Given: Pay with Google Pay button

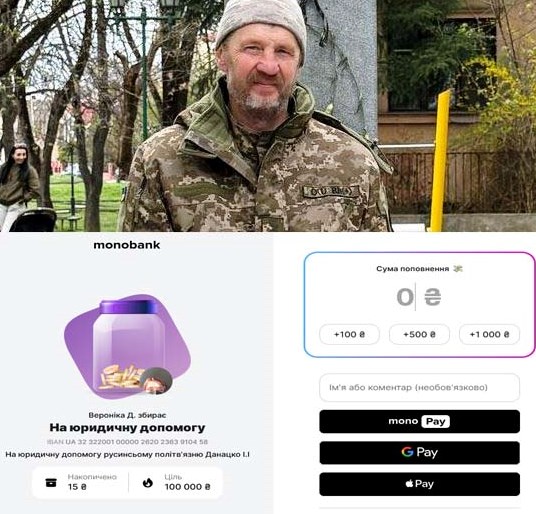Looking at the screenshot, I should click(419, 452).
